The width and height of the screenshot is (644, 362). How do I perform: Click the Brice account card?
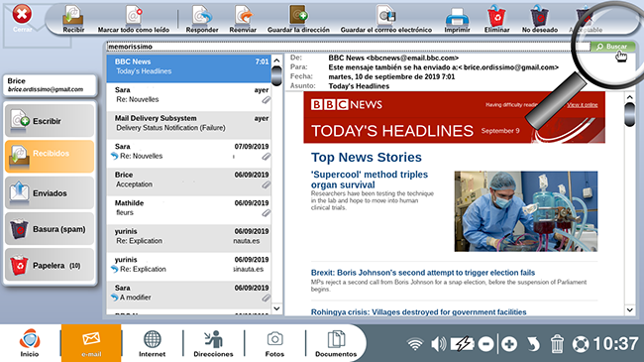(x=50, y=85)
